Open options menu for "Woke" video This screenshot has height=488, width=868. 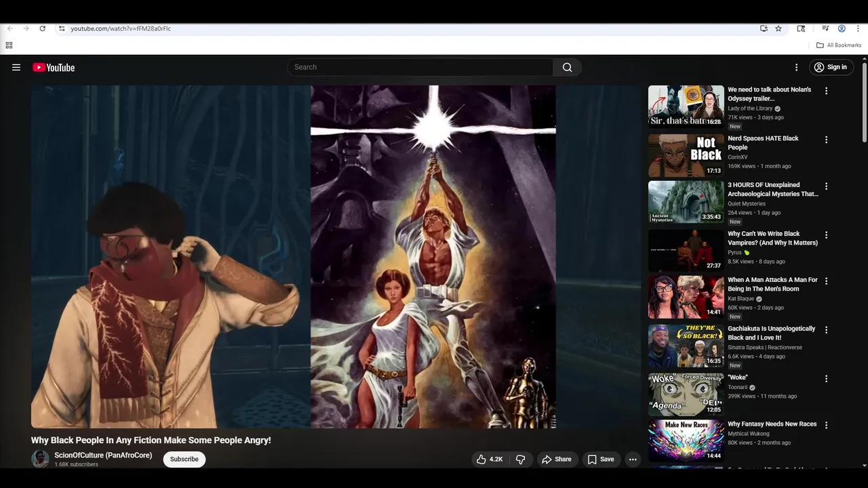[826, 378]
